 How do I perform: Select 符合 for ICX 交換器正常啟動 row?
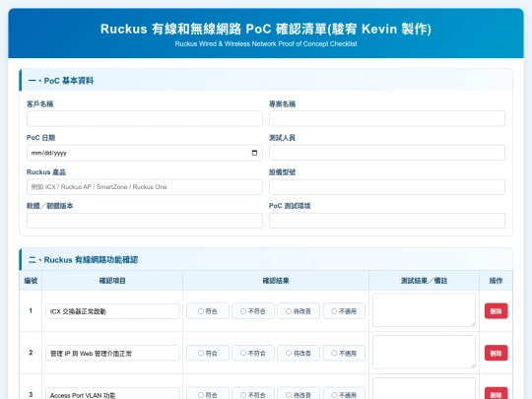click(208, 310)
